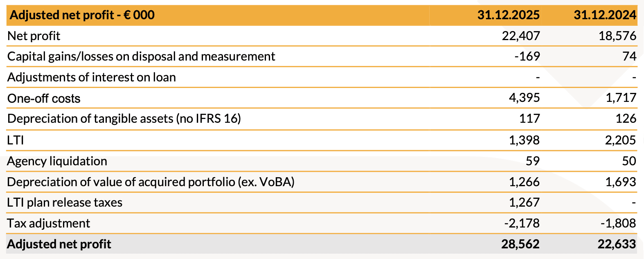Screen dimensions: 644x259
Task: Click the "One-off costs" row label
Action: (x=44, y=98)
